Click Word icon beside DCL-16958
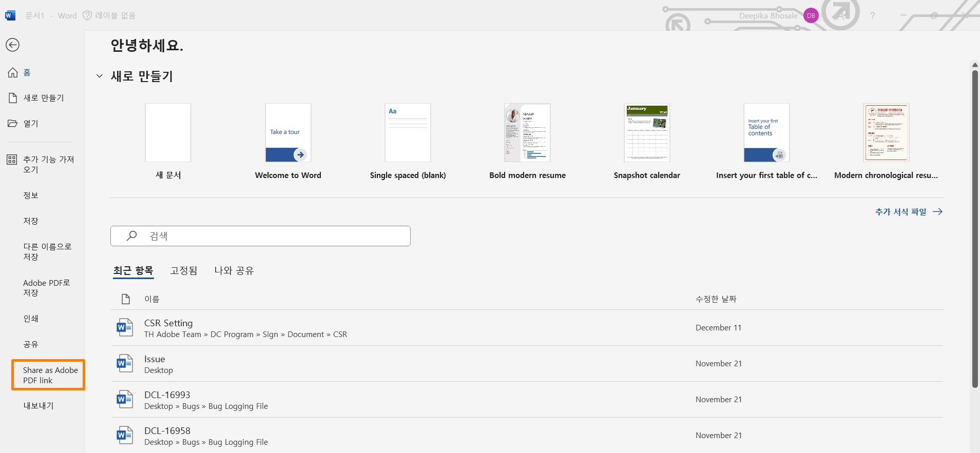Screen dimensions: 980x453 point(125,435)
